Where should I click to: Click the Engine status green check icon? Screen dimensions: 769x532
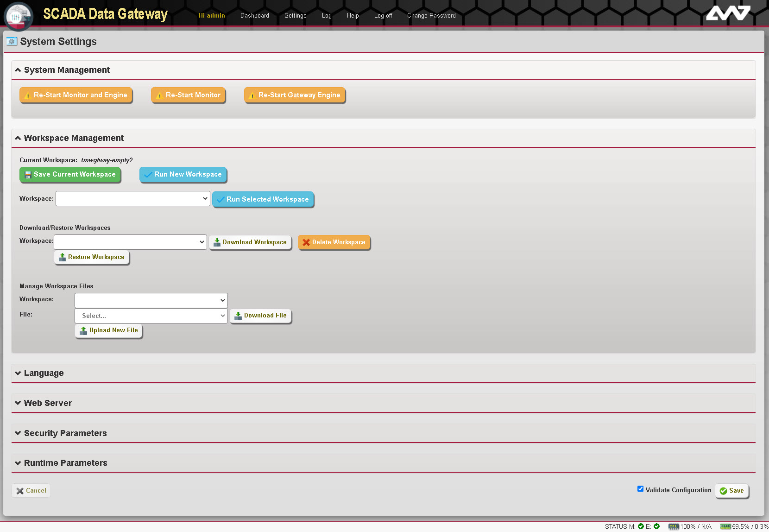pos(656,526)
